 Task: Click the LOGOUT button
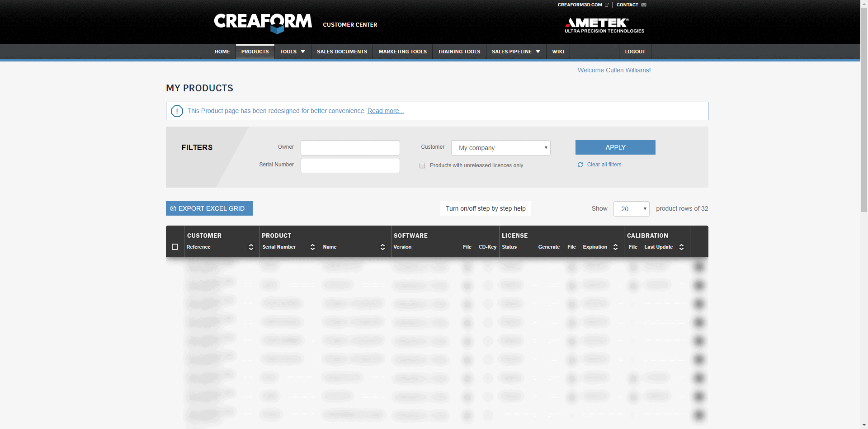click(635, 52)
